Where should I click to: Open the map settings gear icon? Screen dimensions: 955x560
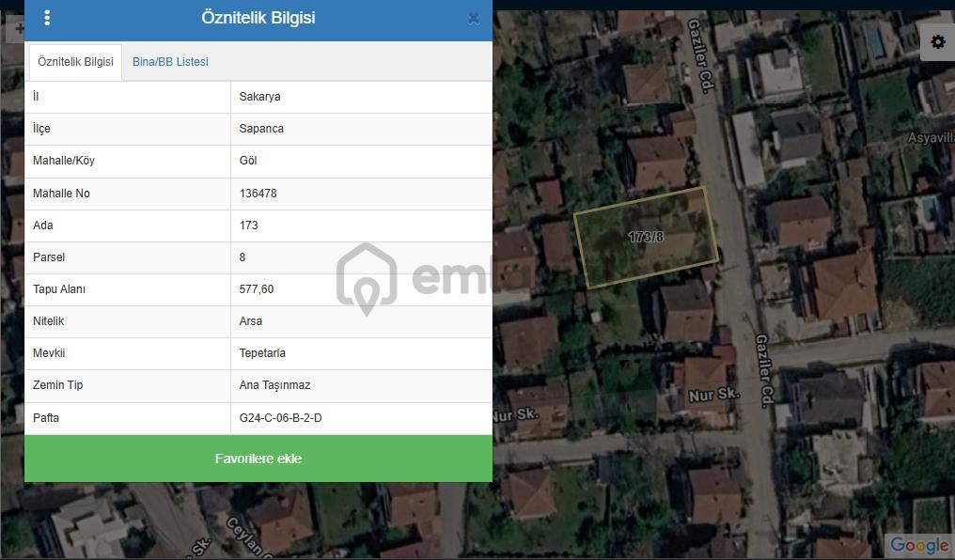(938, 42)
